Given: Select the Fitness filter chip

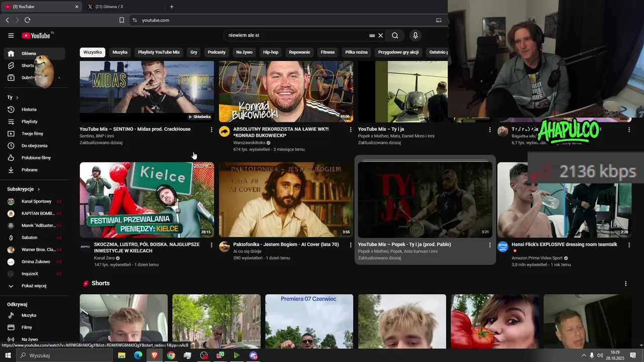Looking at the screenshot, I should click(328, 52).
